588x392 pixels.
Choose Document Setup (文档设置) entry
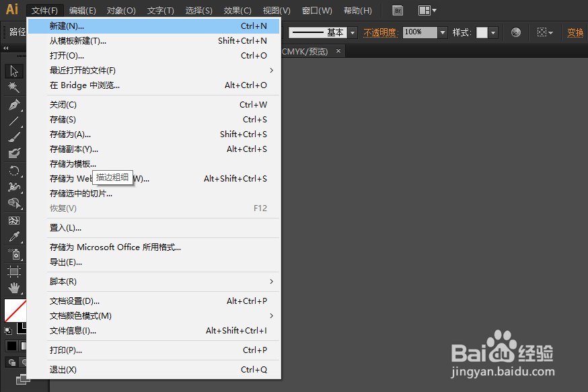tap(154, 301)
